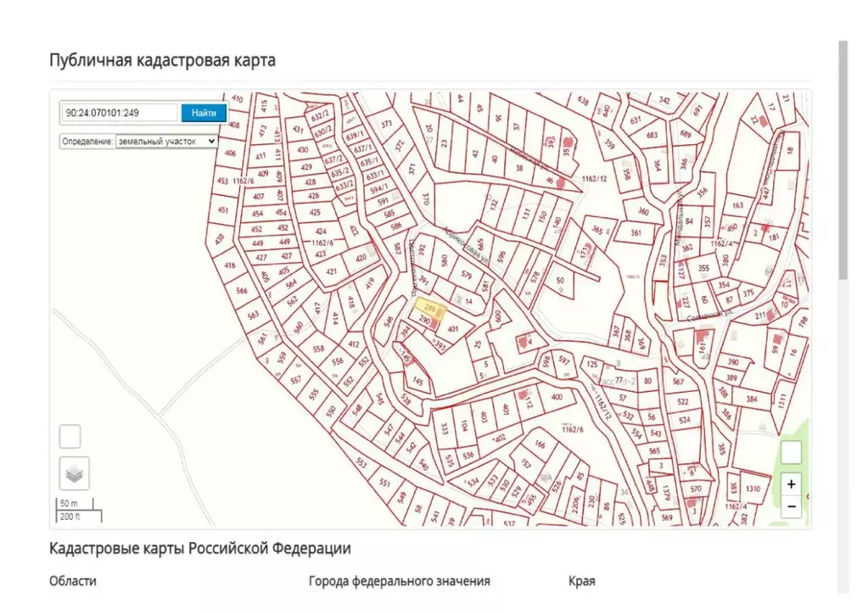The height and width of the screenshot is (614, 868).
Task: Click parcel 1162/12 on the map
Action: coord(594,180)
